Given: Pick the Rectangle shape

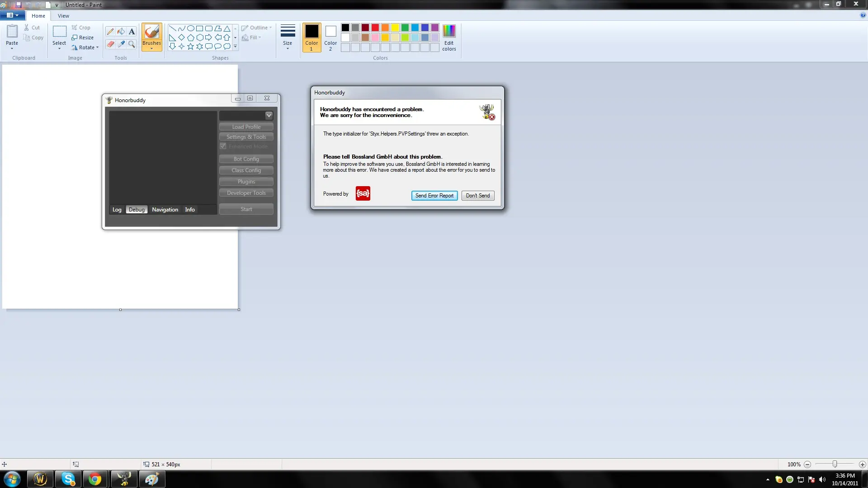Looking at the screenshot, I should point(199,28).
